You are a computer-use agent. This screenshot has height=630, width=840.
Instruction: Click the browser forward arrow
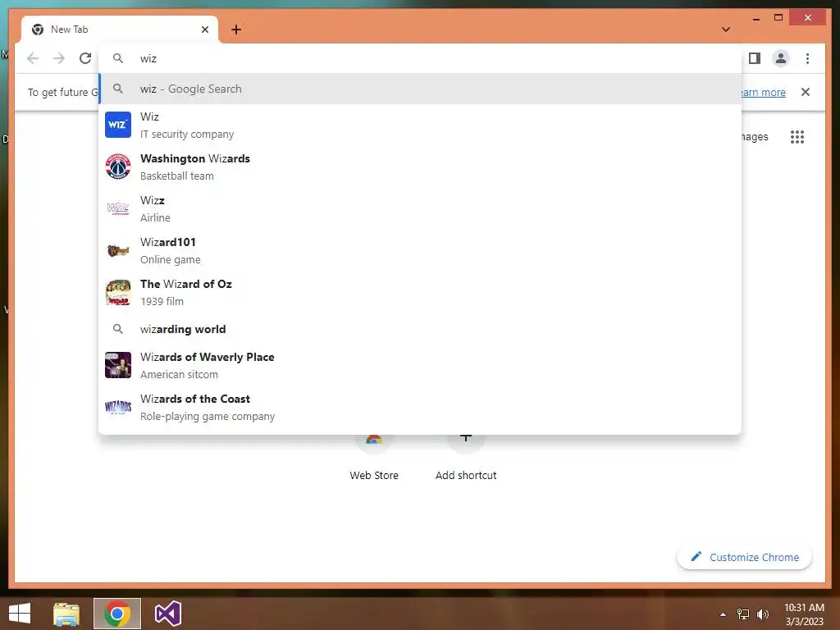[x=58, y=58]
